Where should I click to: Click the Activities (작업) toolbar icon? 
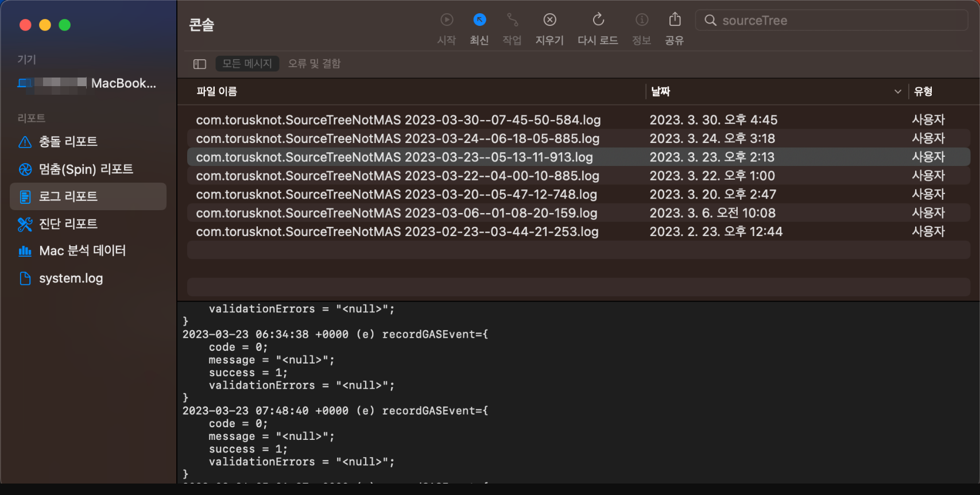coord(512,20)
